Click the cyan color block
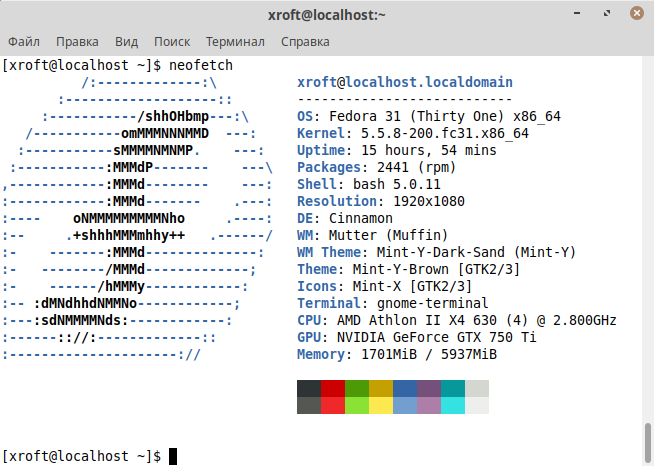This screenshot has width=654, height=466. pos(453,406)
